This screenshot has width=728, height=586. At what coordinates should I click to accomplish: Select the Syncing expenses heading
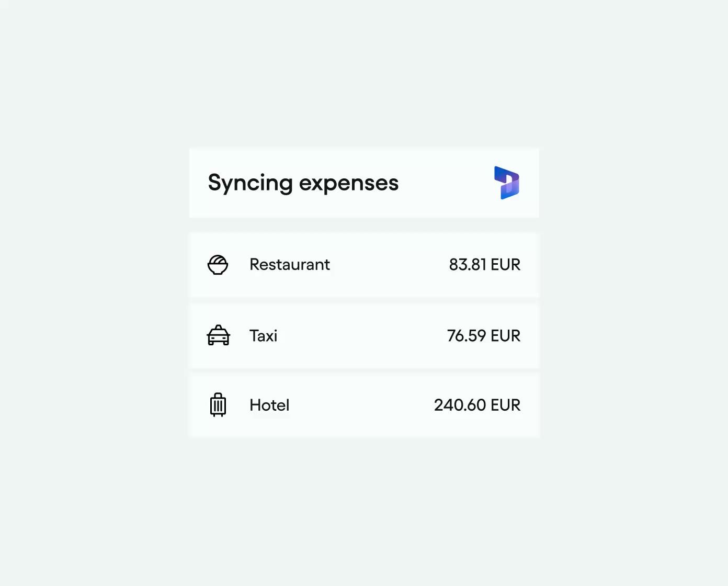303,183
